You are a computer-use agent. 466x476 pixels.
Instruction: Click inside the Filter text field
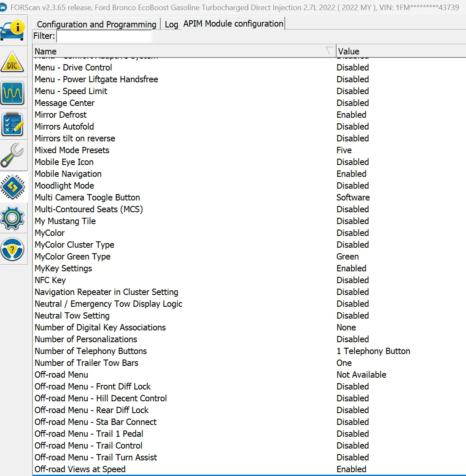pos(104,36)
